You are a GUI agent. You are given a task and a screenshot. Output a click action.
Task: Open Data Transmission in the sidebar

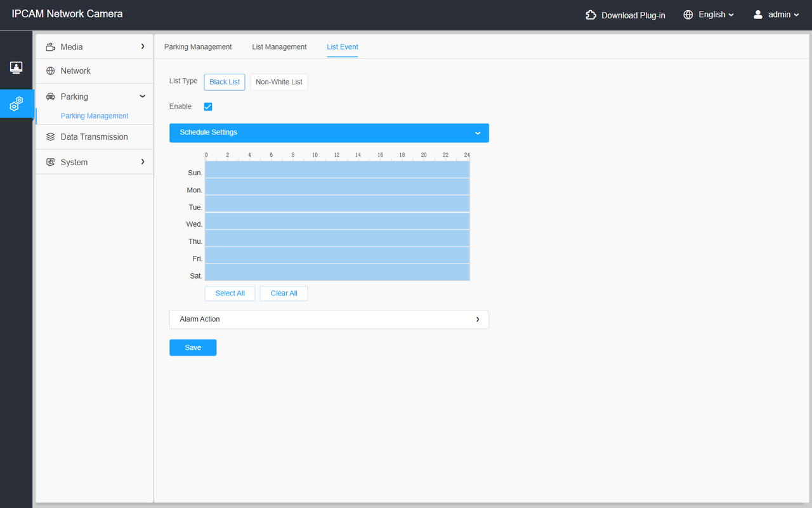95,137
